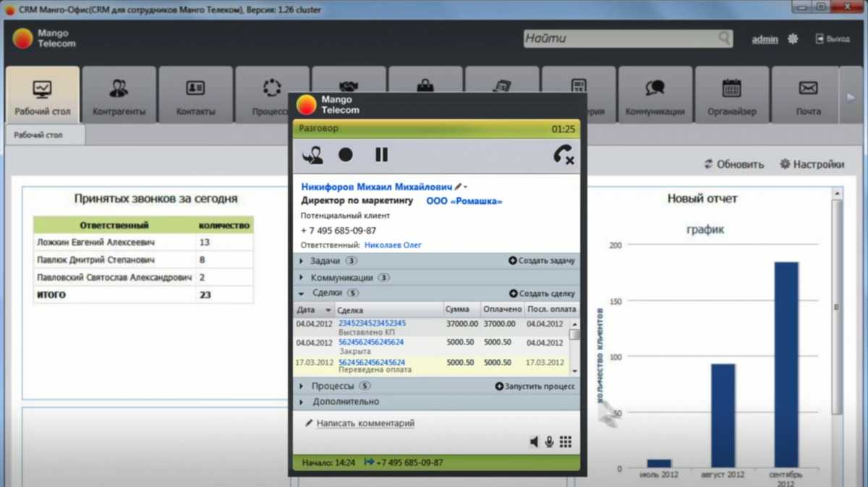Hang up the call
The image size is (868, 487).
563,155
